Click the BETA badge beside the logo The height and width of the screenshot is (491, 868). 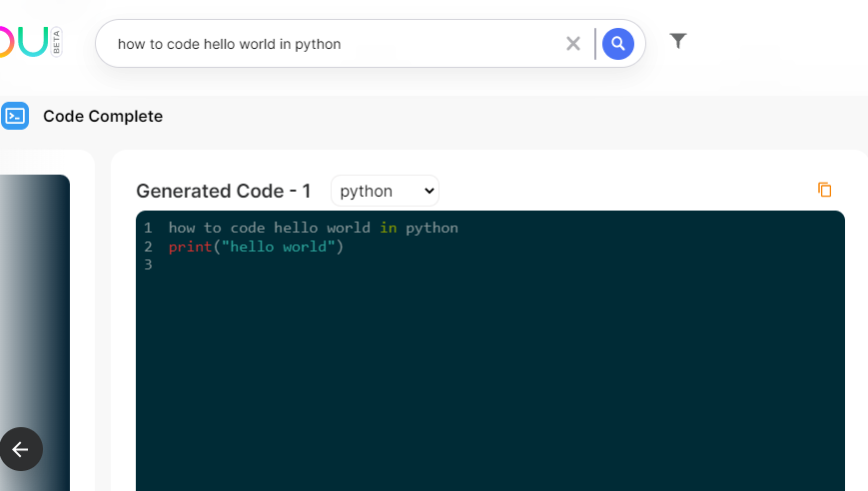[56, 42]
